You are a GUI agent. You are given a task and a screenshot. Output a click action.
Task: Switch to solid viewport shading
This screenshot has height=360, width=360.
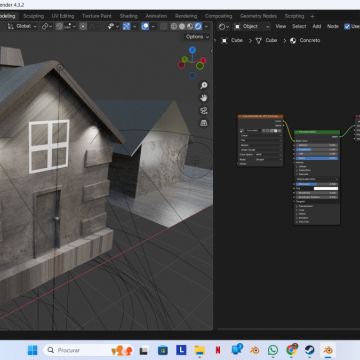[182, 26]
